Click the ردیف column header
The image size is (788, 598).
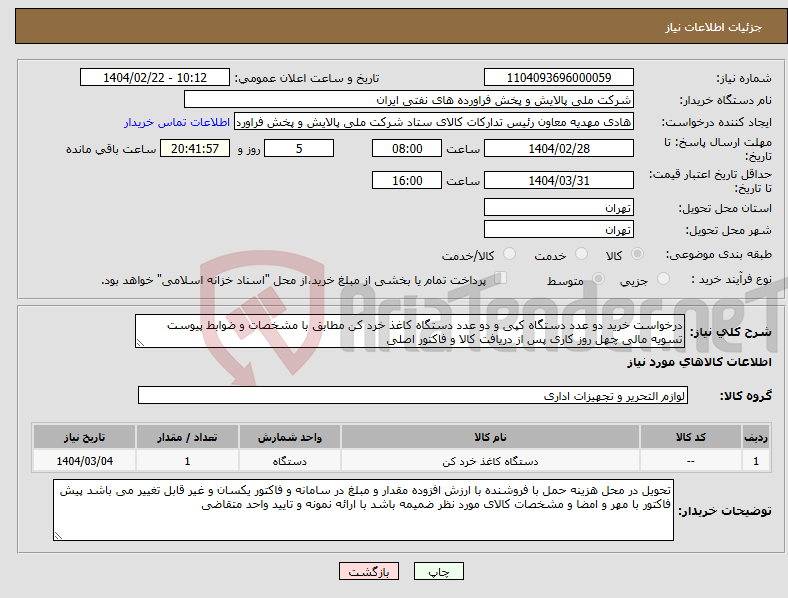coord(756,437)
